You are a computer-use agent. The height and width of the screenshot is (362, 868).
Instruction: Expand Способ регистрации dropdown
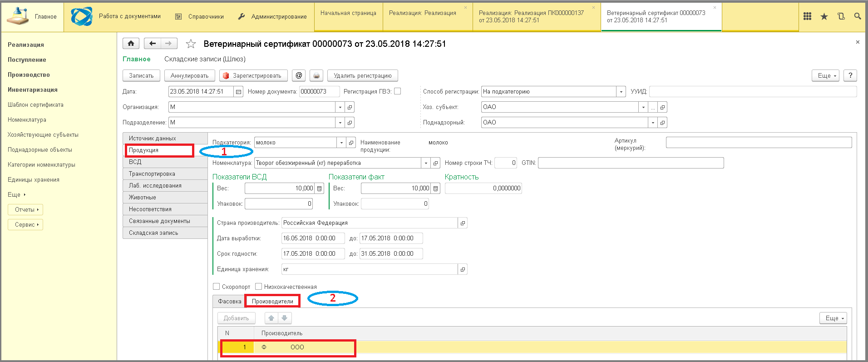[621, 92]
